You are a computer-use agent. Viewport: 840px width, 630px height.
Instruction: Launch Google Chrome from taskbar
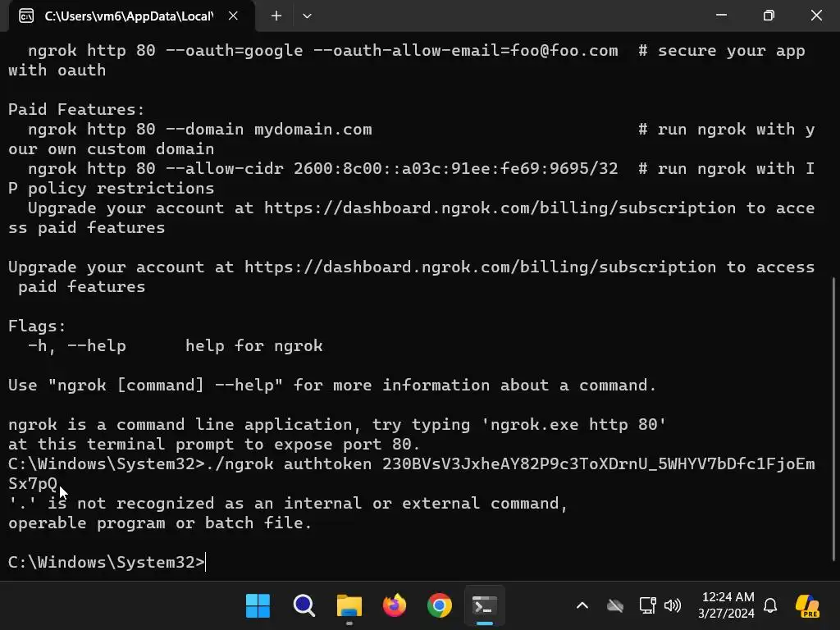pyautogui.click(x=440, y=606)
